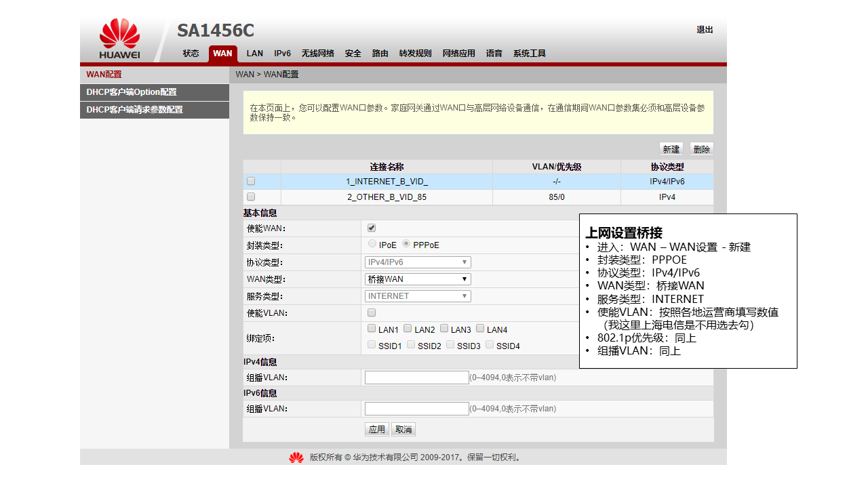Select the PPPoE radio button
The image size is (868, 488).
click(406, 244)
